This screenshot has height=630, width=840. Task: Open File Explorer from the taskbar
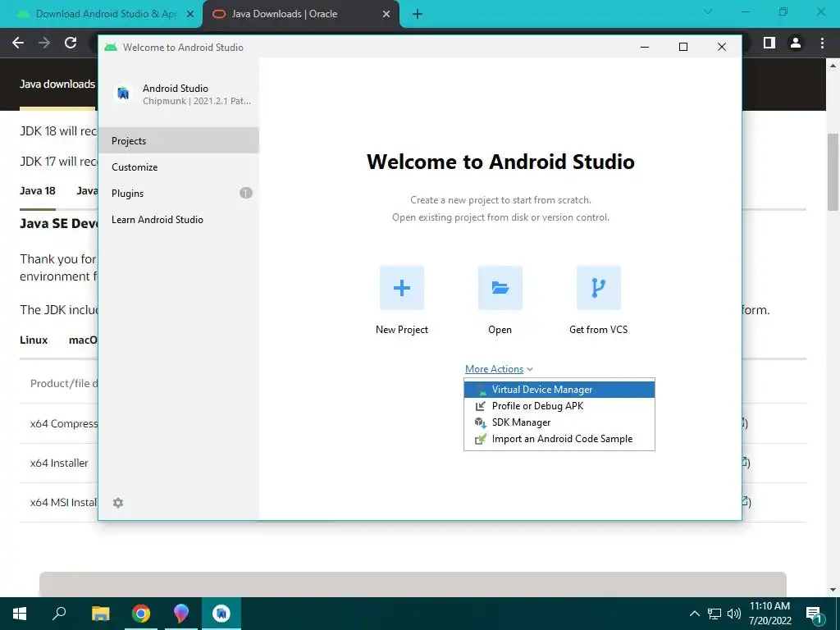[x=100, y=614]
